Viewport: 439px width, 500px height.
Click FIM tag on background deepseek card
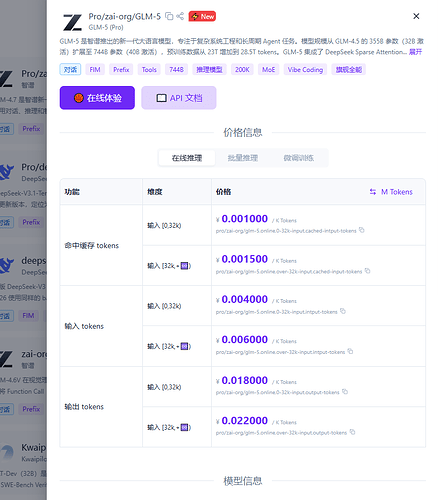point(28,316)
